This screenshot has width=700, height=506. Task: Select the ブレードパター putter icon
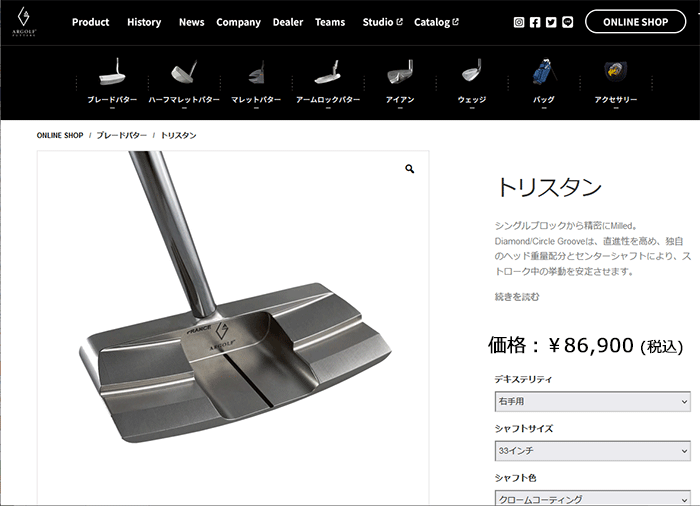(112, 71)
